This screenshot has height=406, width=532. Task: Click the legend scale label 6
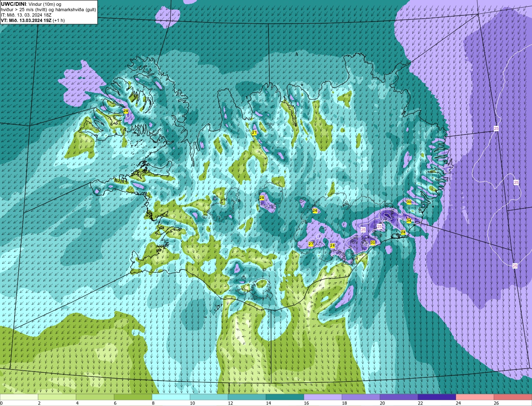point(115,403)
